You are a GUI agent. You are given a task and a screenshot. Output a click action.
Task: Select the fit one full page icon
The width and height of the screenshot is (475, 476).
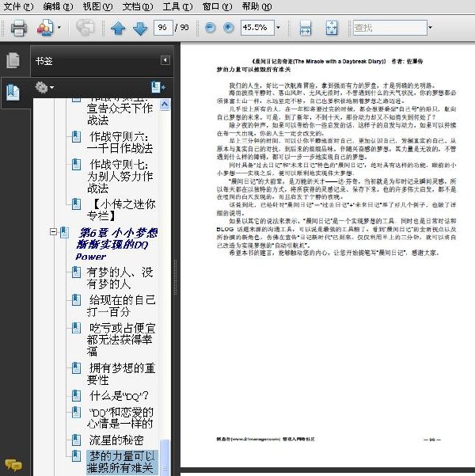click(x=332, y=28)
